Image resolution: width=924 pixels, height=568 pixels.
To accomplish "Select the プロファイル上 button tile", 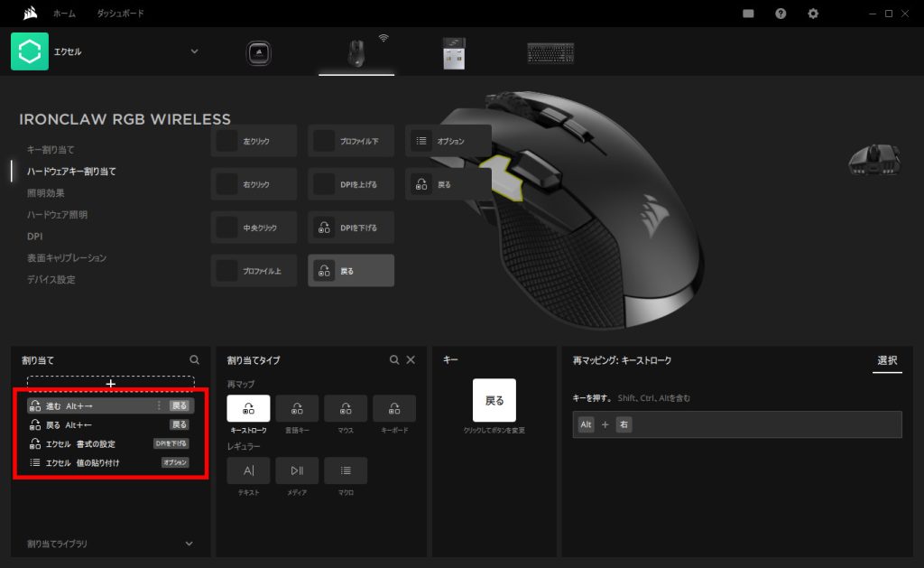I will point(254,271).
